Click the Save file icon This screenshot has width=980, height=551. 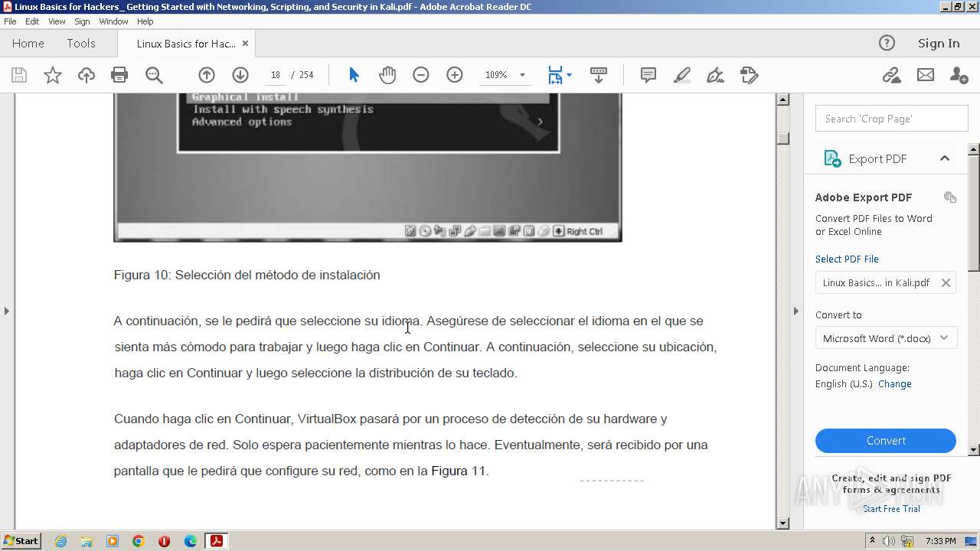coord(19,75)
